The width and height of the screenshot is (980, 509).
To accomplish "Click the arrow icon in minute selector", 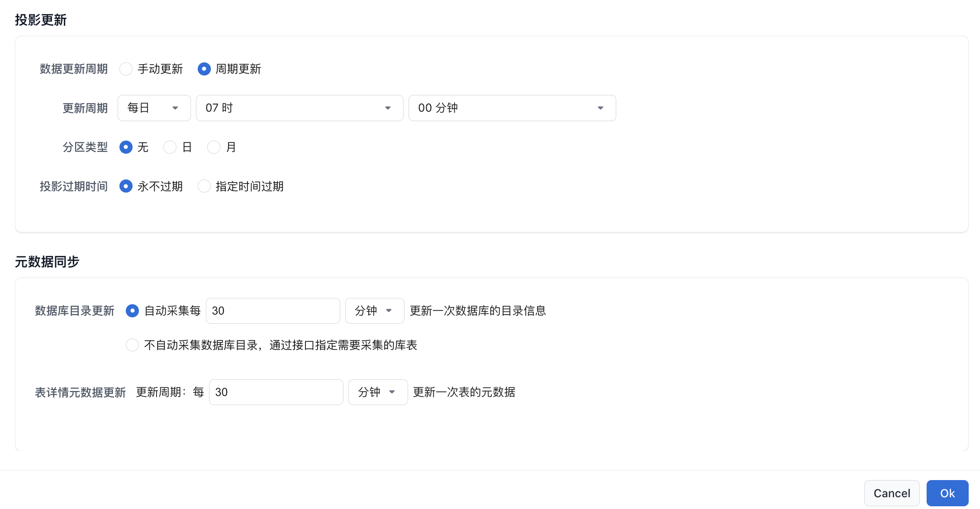I will click(x=600, y=108).
